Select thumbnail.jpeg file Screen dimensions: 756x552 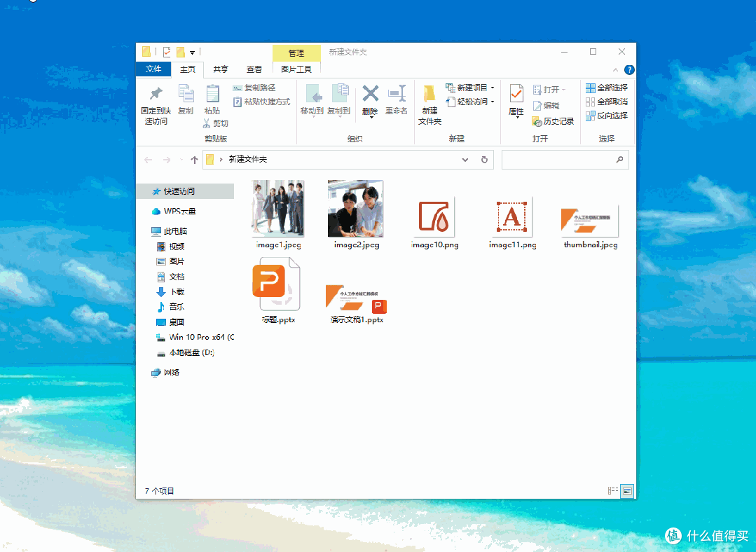590,226
